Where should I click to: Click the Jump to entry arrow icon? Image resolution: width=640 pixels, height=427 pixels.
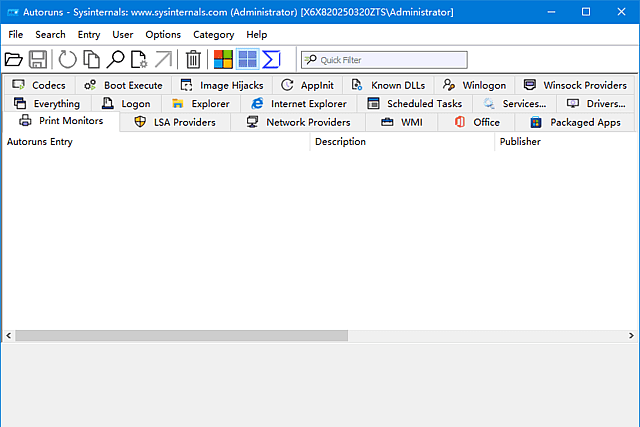point(163,60)
